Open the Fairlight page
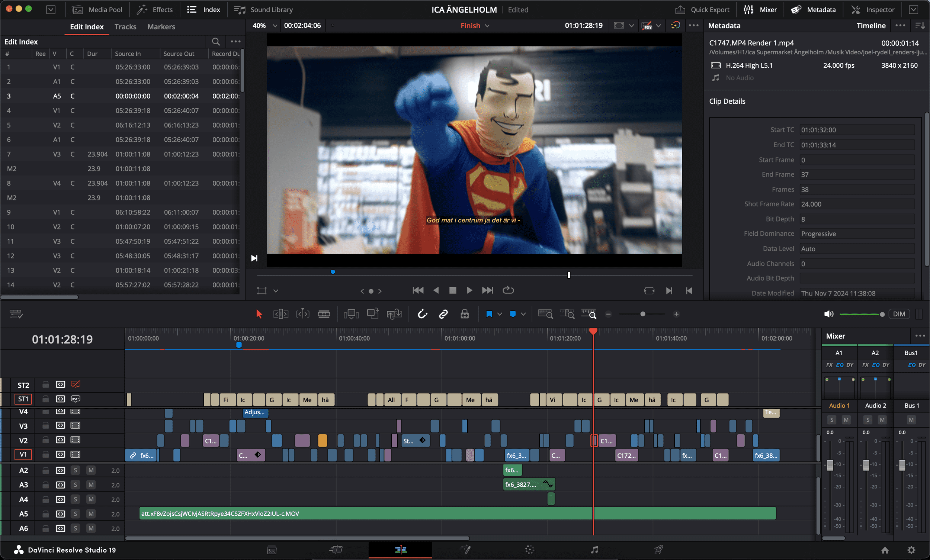The image size is (930, 560). 594,550
